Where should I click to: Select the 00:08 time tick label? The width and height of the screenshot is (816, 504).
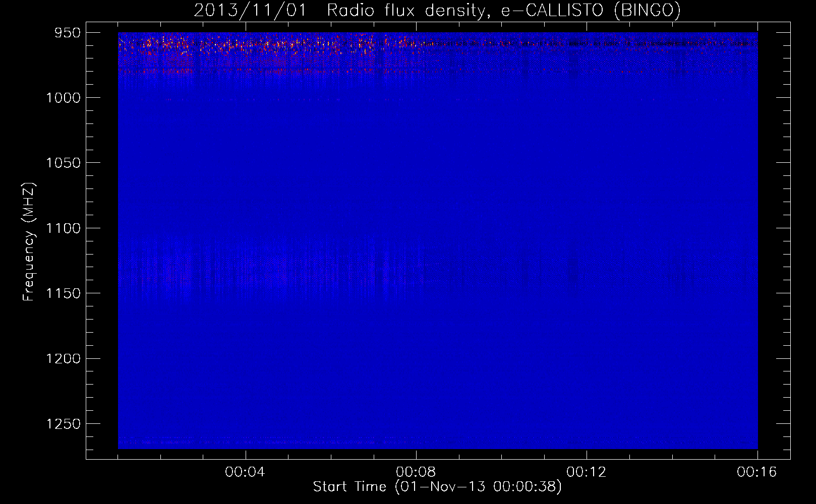416,472
